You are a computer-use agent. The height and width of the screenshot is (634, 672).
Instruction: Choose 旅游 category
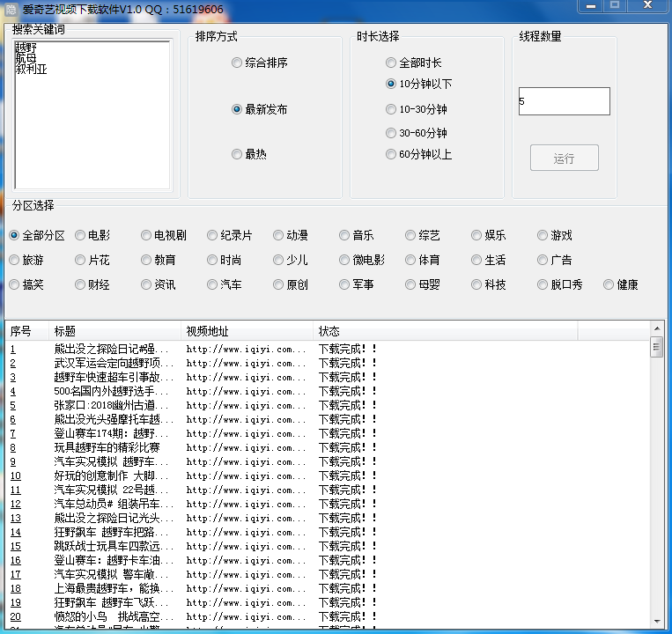(26, 260)
